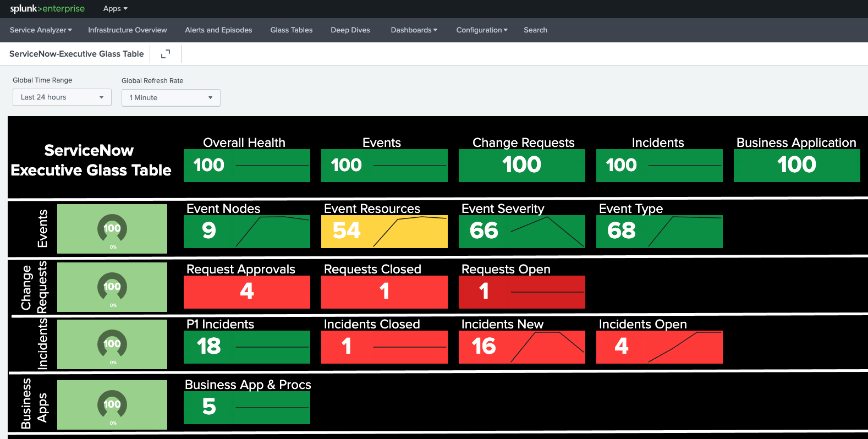Open the Search page
The height and width of the screenshot is (439, 868).
536,30
